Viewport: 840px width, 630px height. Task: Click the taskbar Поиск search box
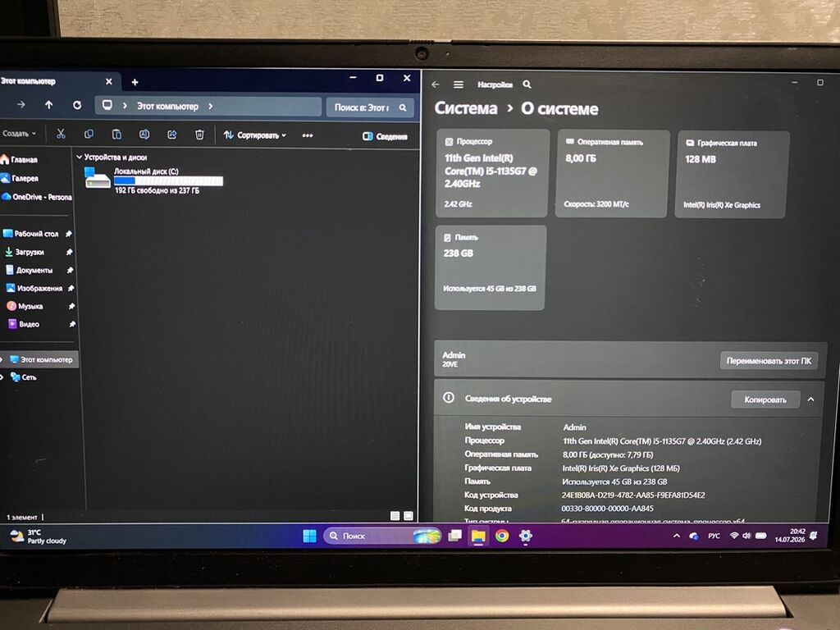coord(382,536)
